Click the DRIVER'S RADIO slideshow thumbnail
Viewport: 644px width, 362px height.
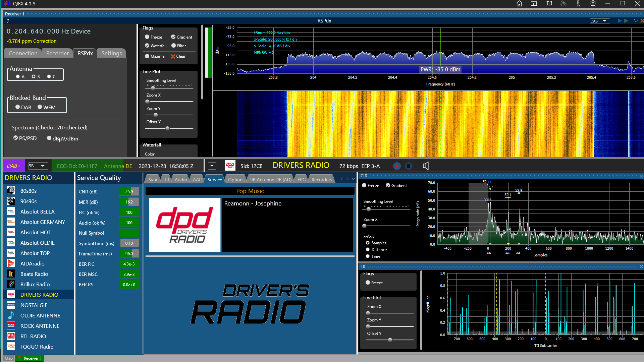click(184, 225)
